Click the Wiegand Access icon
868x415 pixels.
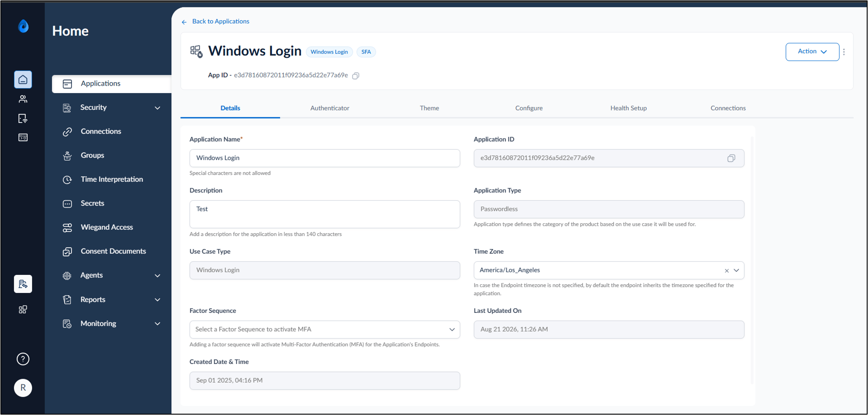tap(67, 228)
